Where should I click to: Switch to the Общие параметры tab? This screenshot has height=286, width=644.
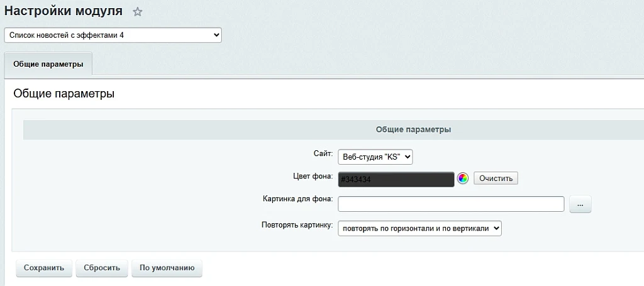click(x=48, y=64)
